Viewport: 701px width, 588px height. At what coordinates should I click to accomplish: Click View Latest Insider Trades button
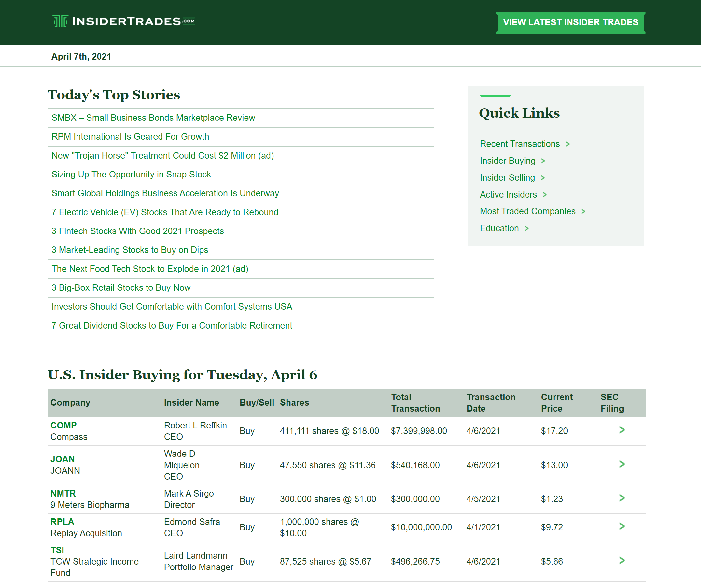[570, 22]
